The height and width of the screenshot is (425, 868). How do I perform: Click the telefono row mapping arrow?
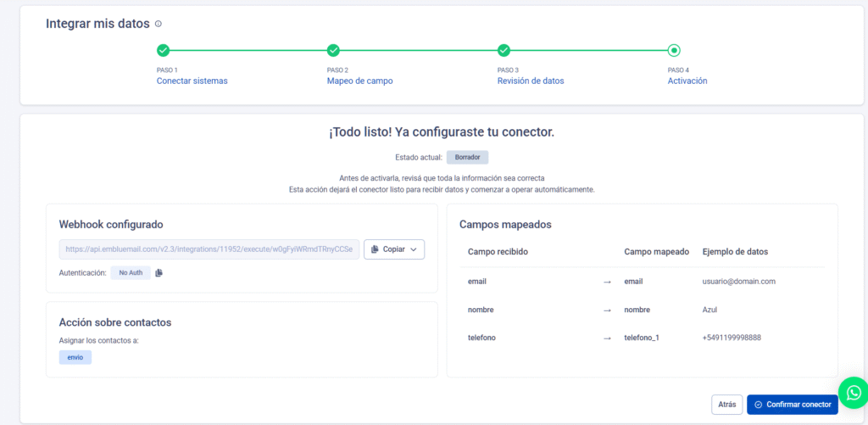[x=607, y=338]
